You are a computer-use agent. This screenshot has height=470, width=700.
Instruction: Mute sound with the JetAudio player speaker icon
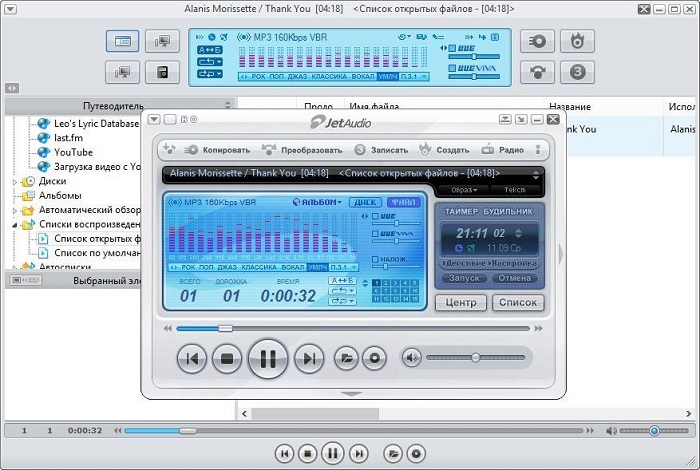pos(411,358)
